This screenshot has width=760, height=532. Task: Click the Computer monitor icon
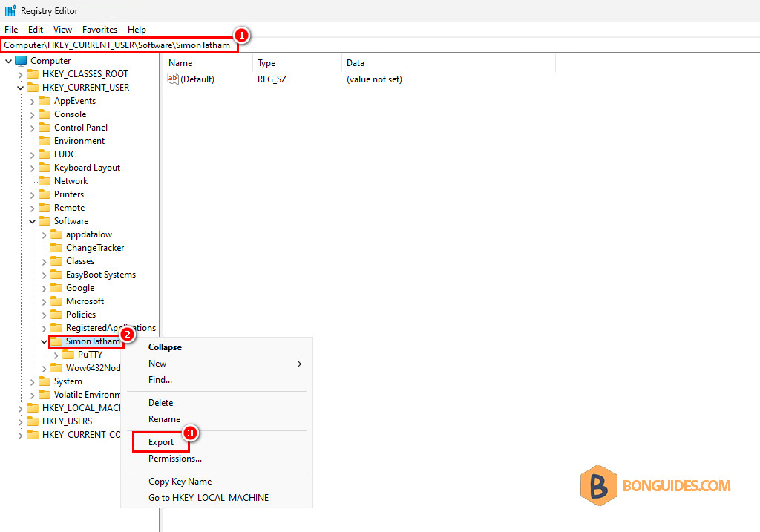21,61
